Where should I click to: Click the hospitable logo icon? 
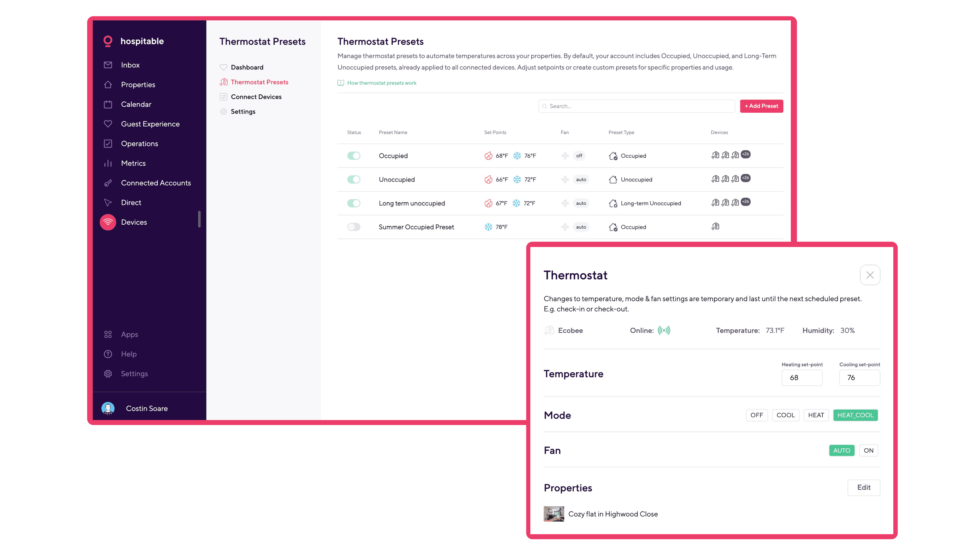click(108, 41)
